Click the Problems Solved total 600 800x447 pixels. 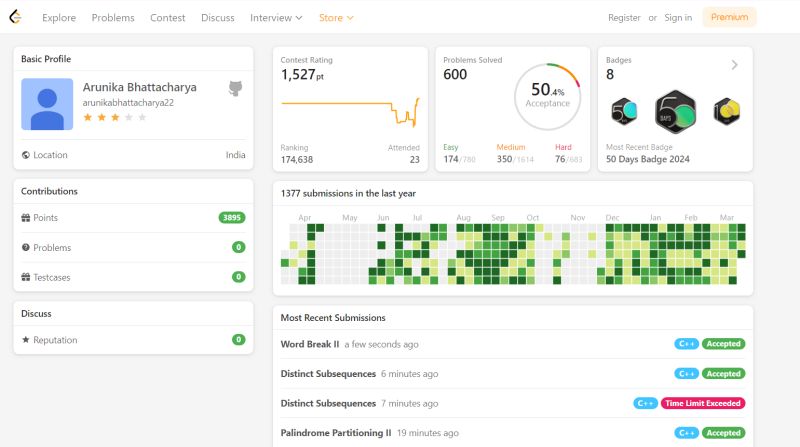pos(455,74)
